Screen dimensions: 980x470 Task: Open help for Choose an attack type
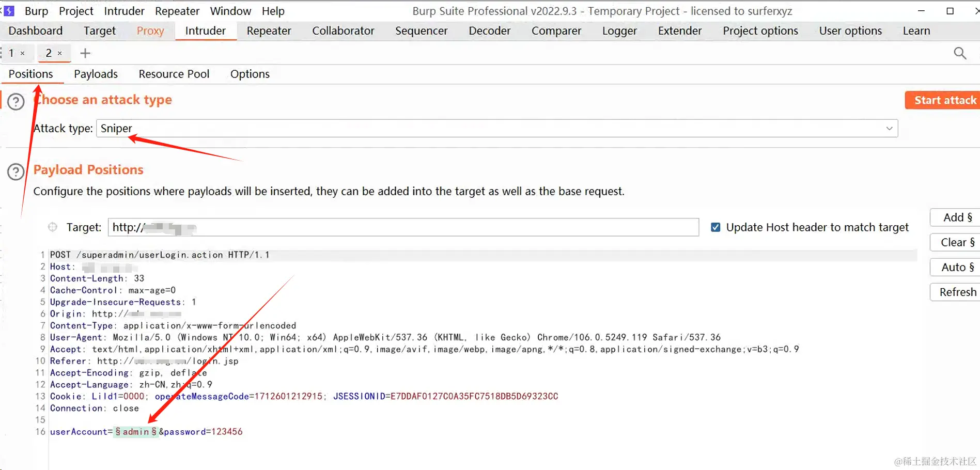tap(16, 101)
